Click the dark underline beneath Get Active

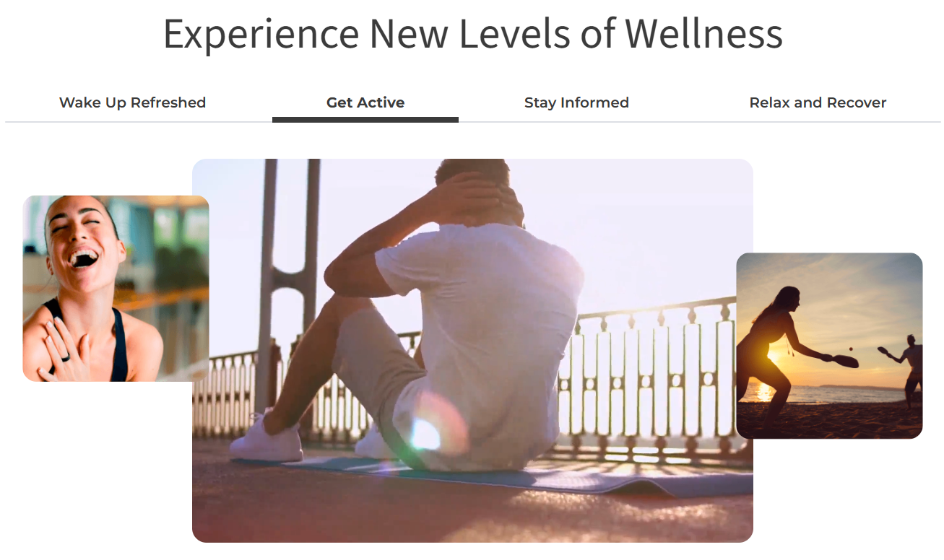point(365,120)
